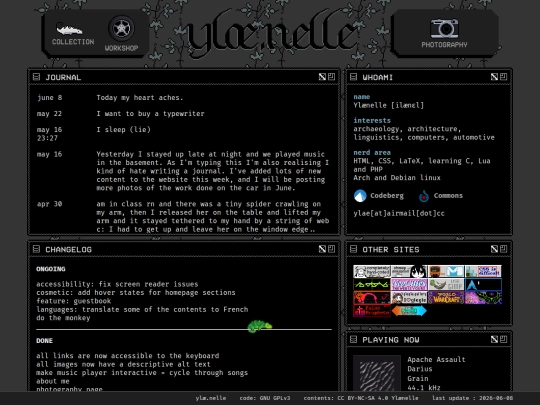Click the diagonal-split icon in OTHER SITES header
The width and height of the screenshot is (540, 405).
[x=494, y=249]
